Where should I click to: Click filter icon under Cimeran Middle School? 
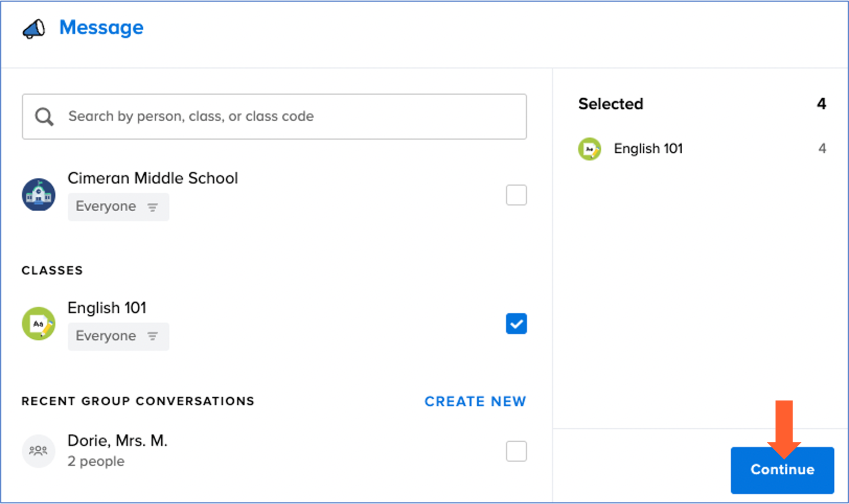[x=153, y=207]
